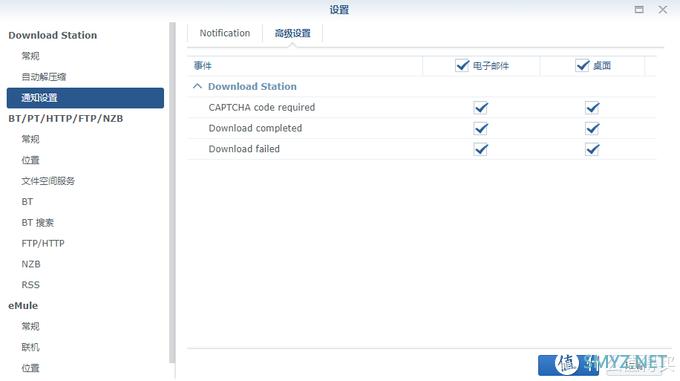This screenshot has width=680, height=381.
Task: Open the BT settings page
Action: (x=27, y=202)
